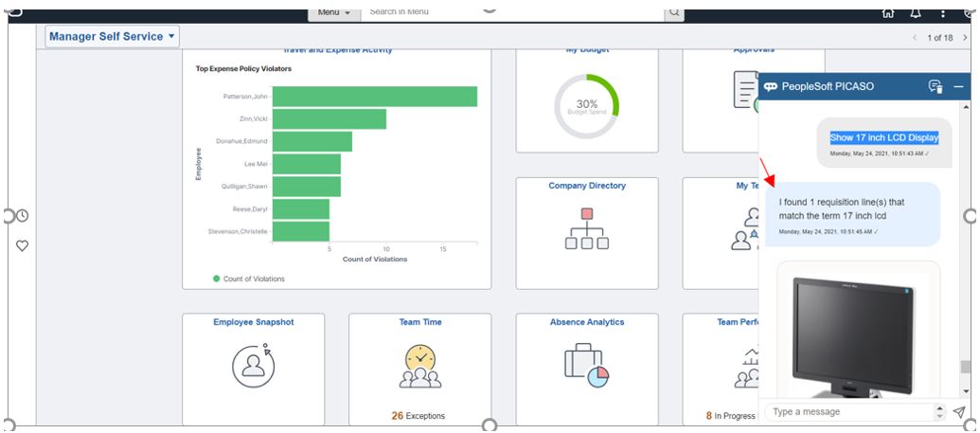This screenshot has width=980, height=433.
Task: Click the 'Top Expense Policy Violators' heading
Action: point(243,69)
